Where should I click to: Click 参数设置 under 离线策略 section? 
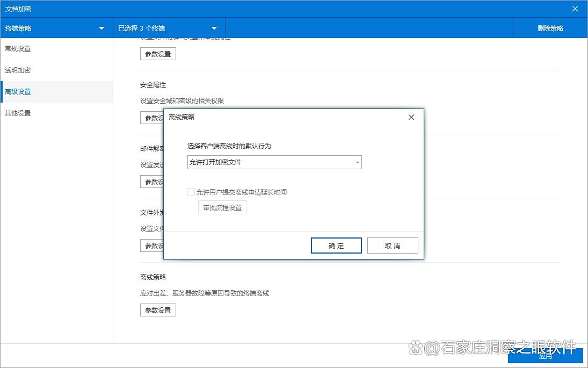click(x=158, y=310)
